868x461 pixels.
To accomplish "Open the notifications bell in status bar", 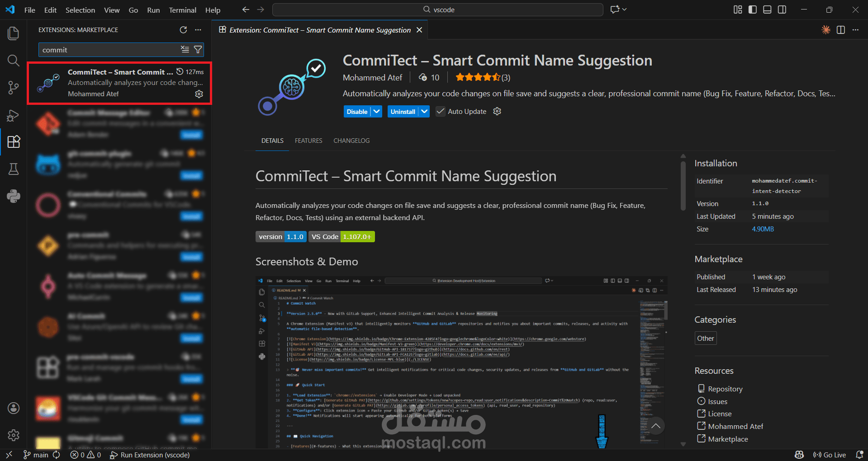I will coord(859,455).
